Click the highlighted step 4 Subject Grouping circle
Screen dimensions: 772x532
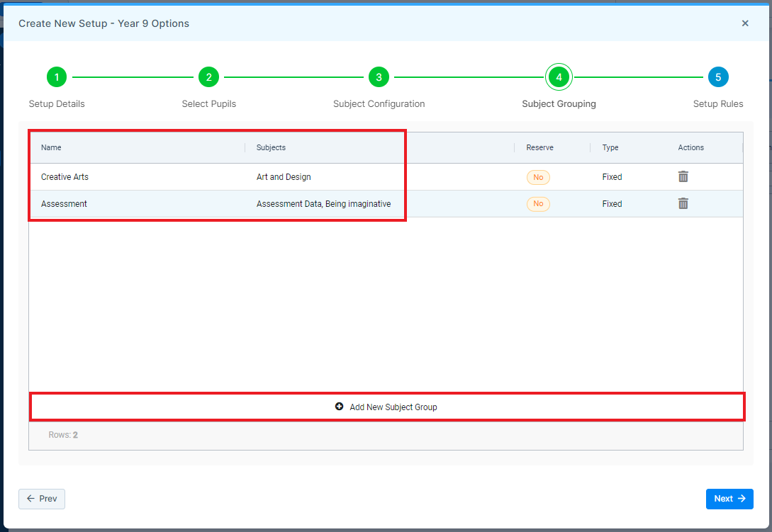point(559,77)
